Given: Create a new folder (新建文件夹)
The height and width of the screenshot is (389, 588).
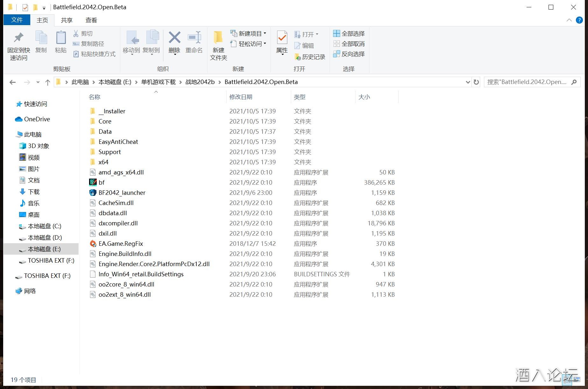Looking at the screenshot, I should [x=219, y=46].
